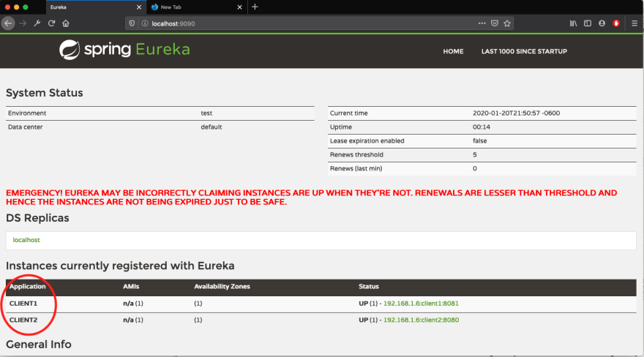The image size is (644, 357).
Task: Click the Lease expiration enabled label
Action: (x=367, y=140)
